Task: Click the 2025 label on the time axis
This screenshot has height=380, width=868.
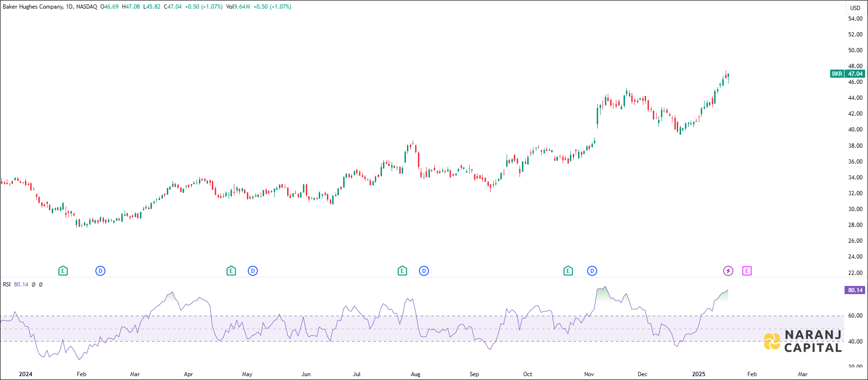Action: click(699, 374)
